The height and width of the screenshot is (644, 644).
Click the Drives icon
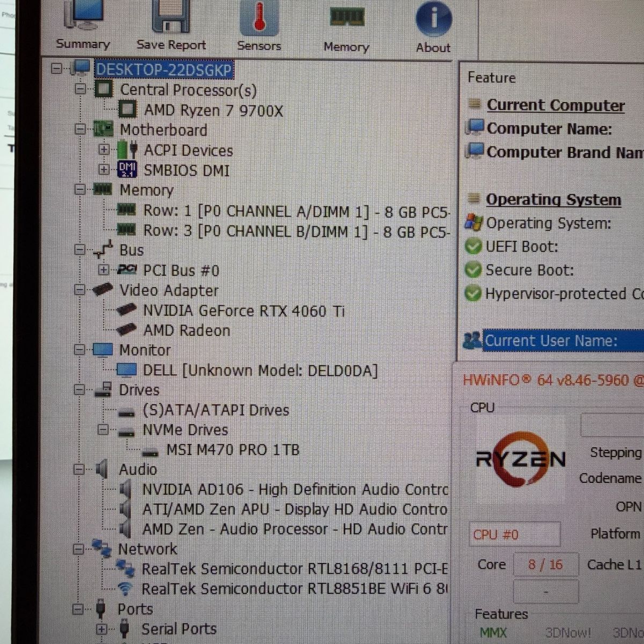[103, 390]
